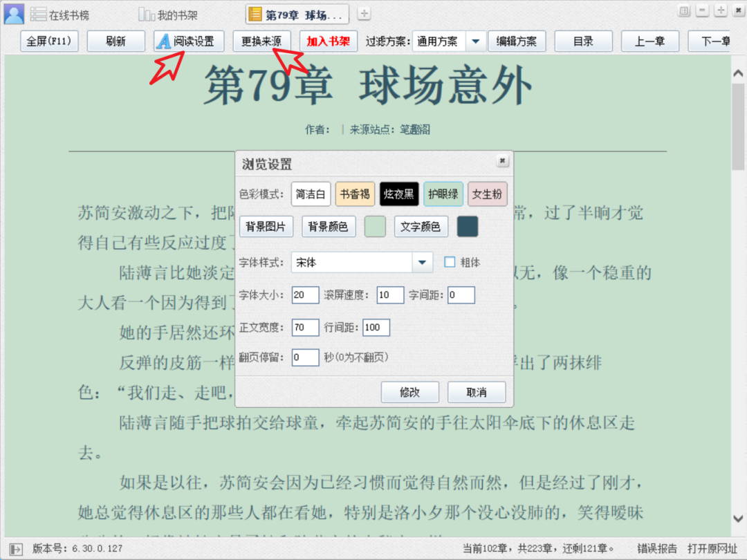Select the 女生粉 color mode
Viewport: 747px width, 560px height.
click(x=487, y=194)
